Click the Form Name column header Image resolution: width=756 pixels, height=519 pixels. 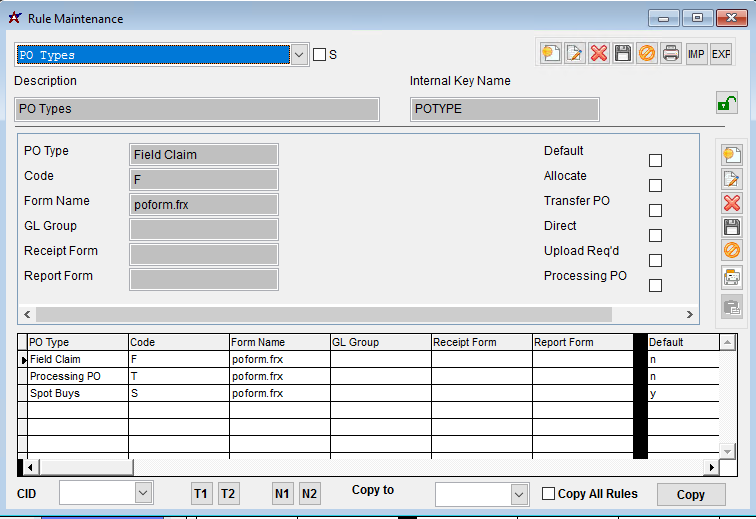click(x=279, y=342)
